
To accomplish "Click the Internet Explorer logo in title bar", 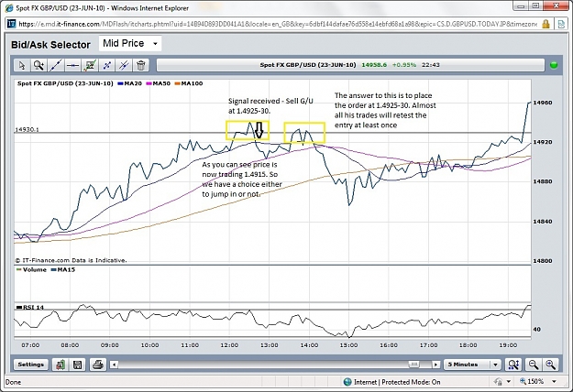I will point(9,7).
